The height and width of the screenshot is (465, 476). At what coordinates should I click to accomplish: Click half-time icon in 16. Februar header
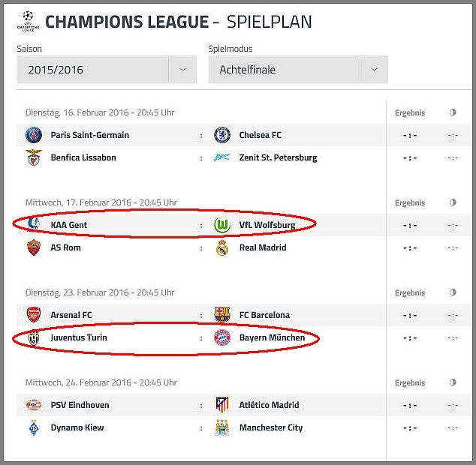point(453,112)
